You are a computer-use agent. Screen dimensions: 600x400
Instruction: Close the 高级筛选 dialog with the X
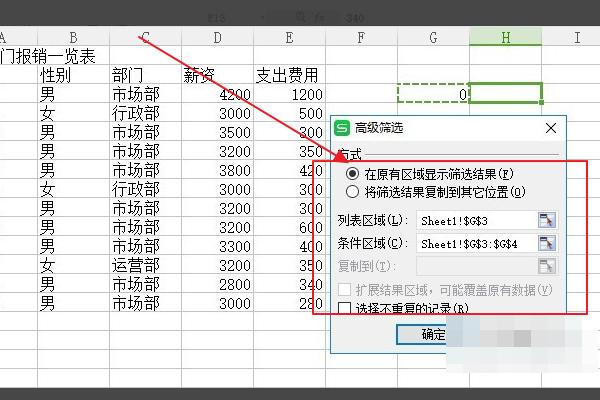551,128
